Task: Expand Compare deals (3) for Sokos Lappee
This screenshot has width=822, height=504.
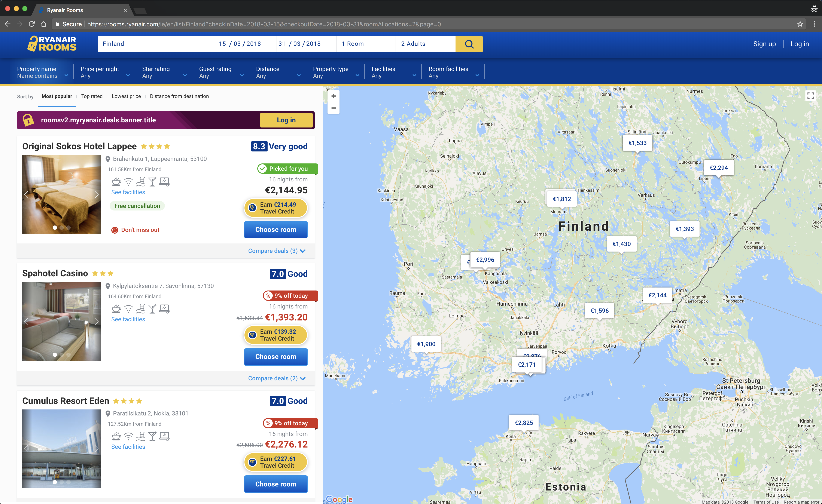Action: [277, 251]
